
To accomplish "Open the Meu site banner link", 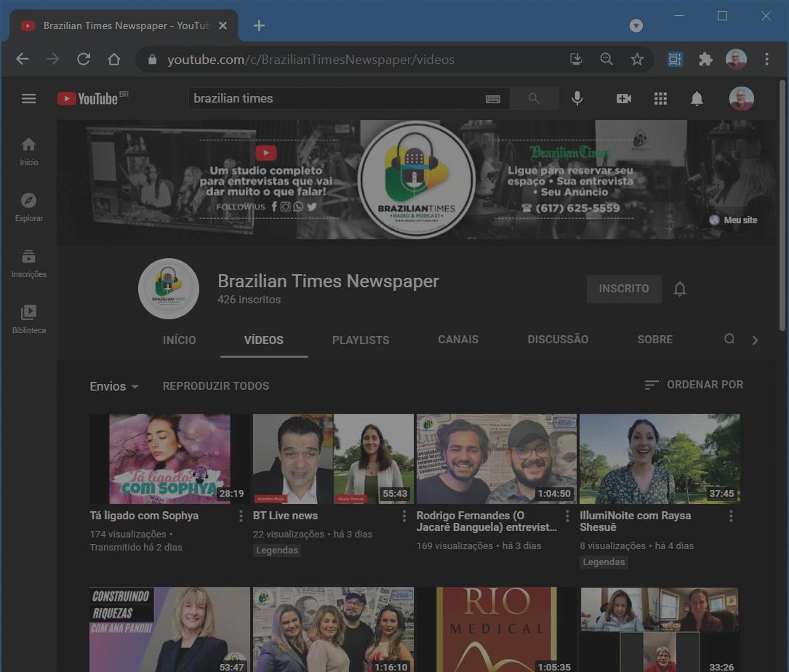I will (x=733, y=220).
